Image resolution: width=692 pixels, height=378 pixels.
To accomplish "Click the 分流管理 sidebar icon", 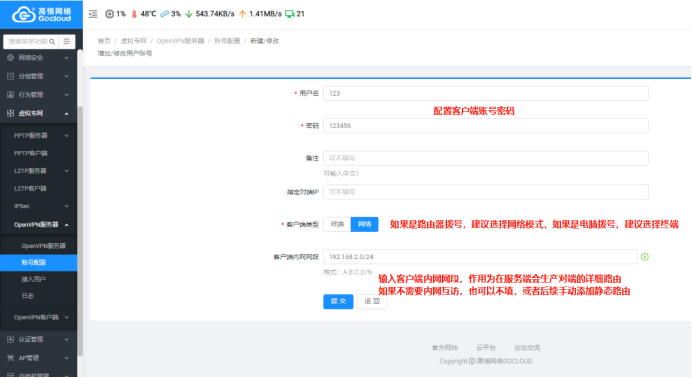I will click(x=11, y=76).
